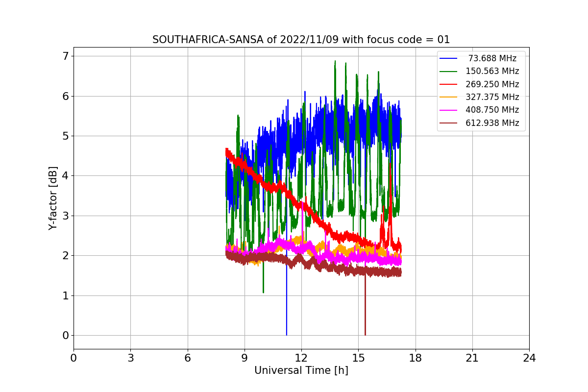The image size is (588, 392).
Task: Click the y-axis tick label 1
Action: click(66, 295)
